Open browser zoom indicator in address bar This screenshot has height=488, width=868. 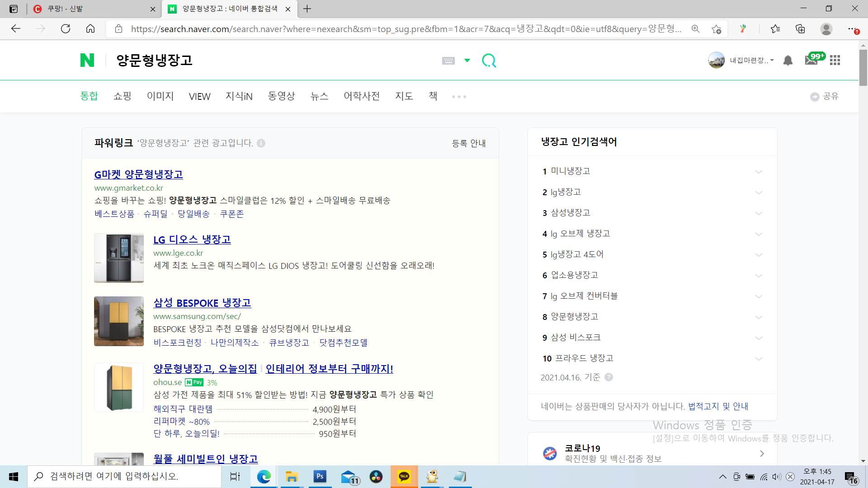[x=695, y=29]
